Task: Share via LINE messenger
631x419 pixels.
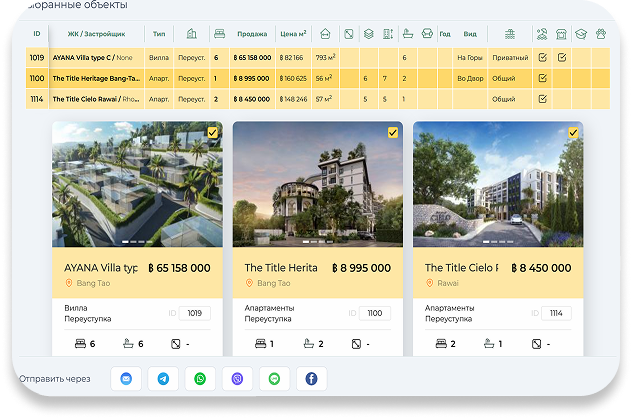Action: click(x=274, y=379)
